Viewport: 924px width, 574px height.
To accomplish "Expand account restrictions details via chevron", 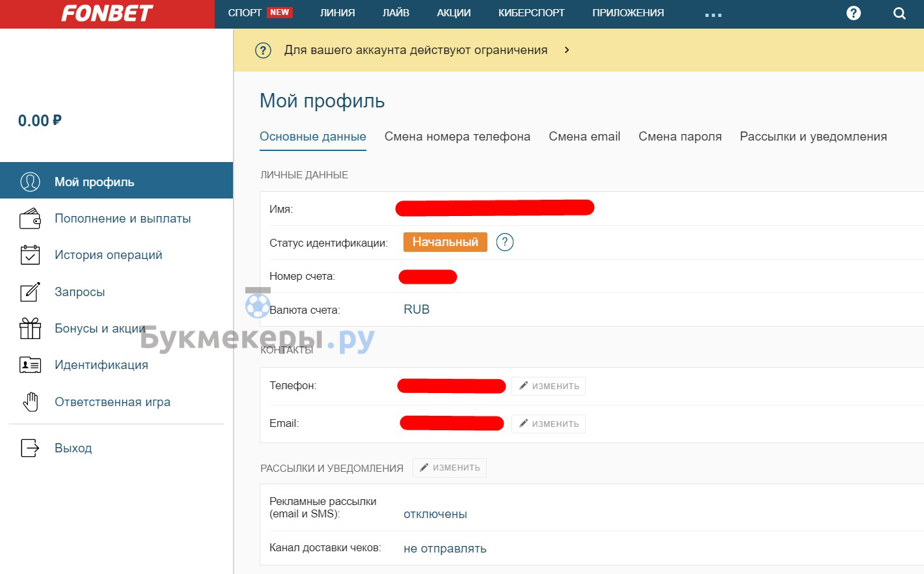I will pos(567,50).
